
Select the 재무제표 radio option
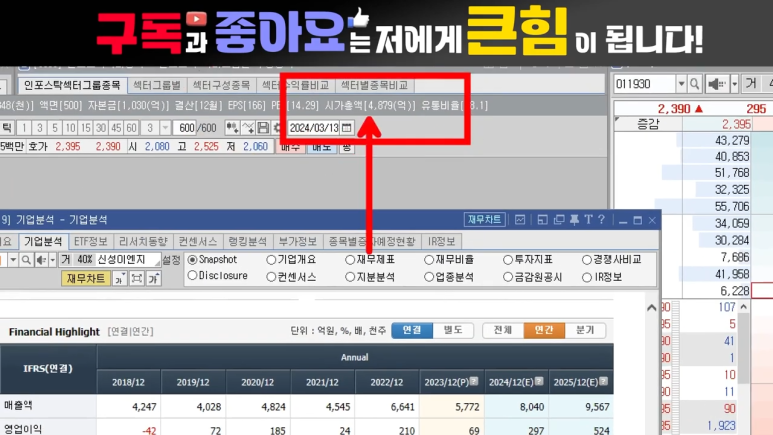[x=350, y=259]
